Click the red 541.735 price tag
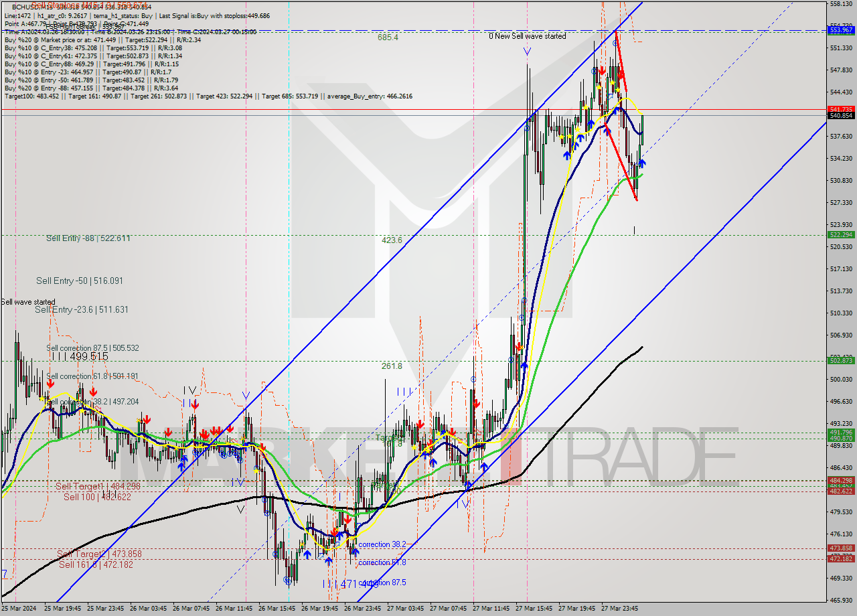 (x=842, y=108)
